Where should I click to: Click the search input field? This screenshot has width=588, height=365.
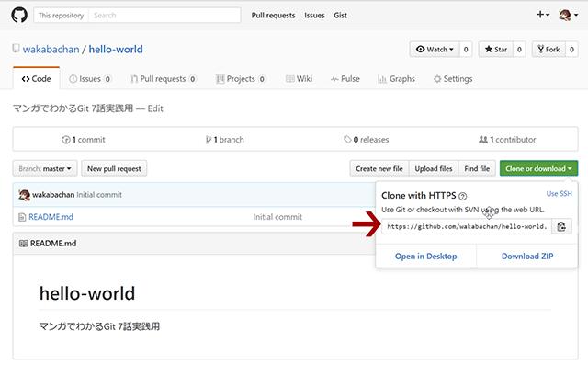(x=164, y=16)
